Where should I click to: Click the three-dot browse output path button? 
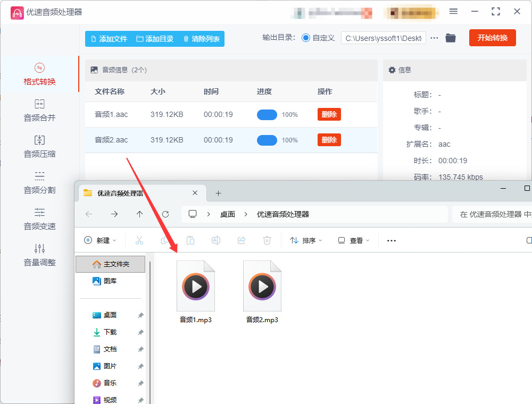tap(434, 38)
